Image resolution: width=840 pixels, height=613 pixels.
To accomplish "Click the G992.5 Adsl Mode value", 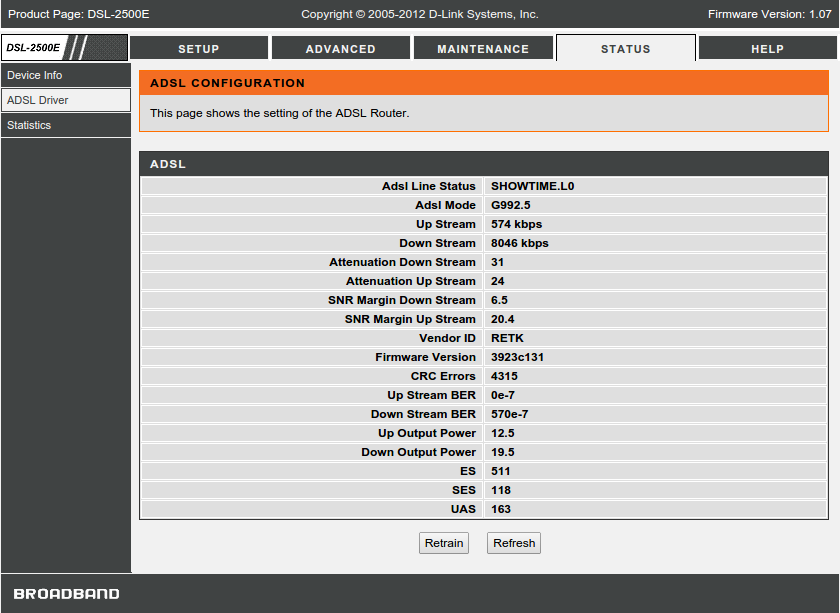I will click(x=511, y=205).
